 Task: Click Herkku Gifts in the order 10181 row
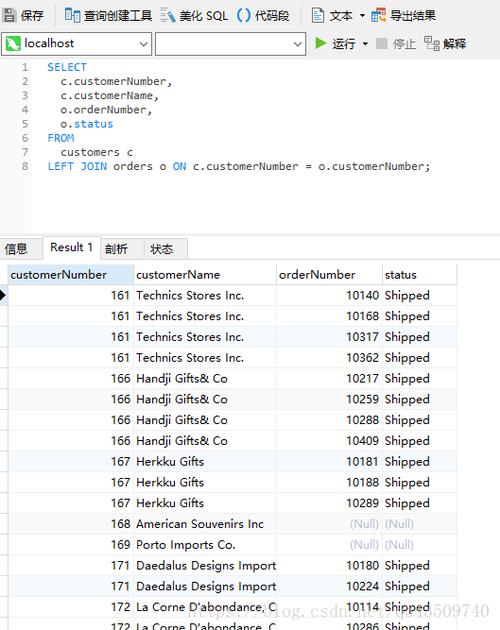[205, 462]
